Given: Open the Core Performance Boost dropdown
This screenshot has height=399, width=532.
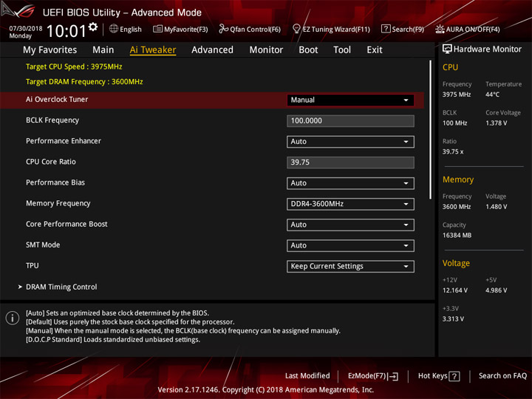Looking at the screenshot, I should (350, 225).
